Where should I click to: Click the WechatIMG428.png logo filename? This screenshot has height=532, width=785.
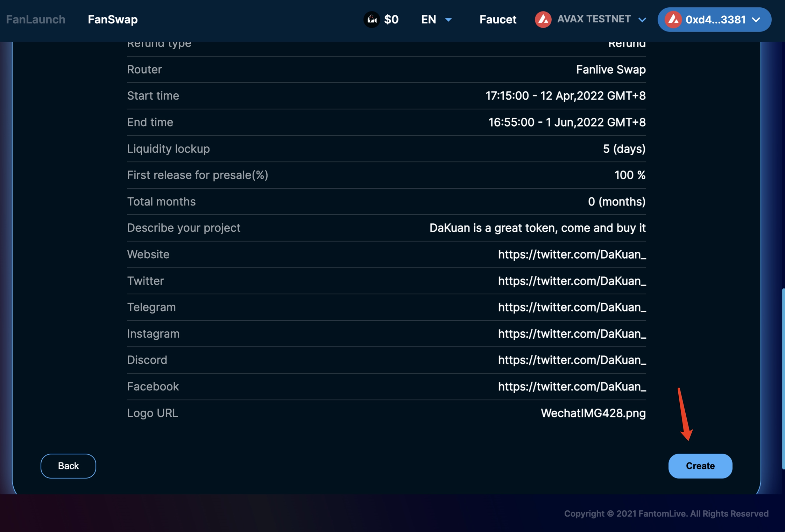tap(593, 413)
